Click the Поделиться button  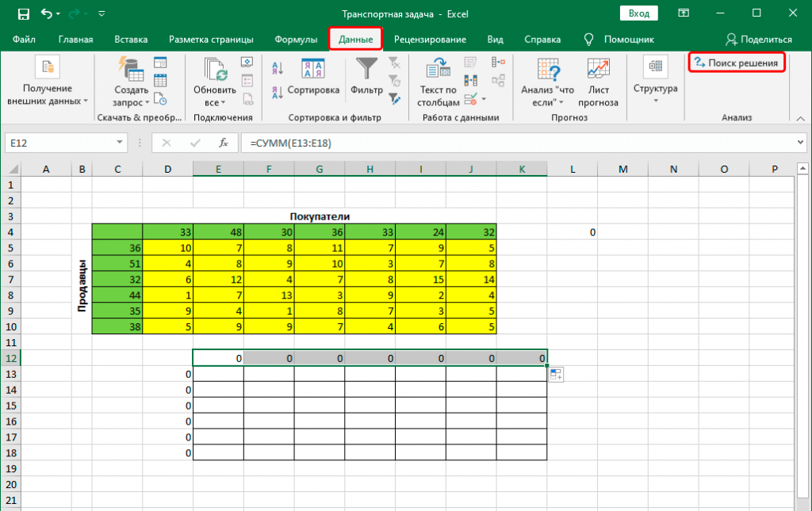click(x=759, y=40)
